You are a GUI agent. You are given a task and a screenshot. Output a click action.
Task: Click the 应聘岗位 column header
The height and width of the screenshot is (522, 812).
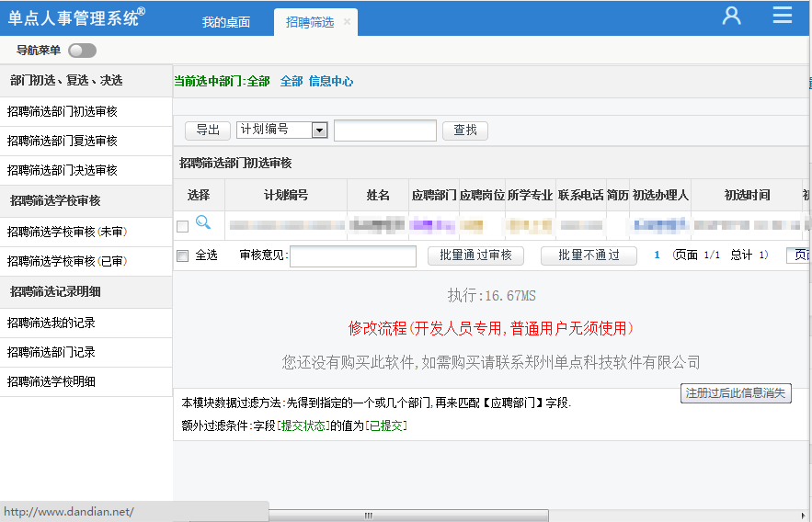[482, 195]
